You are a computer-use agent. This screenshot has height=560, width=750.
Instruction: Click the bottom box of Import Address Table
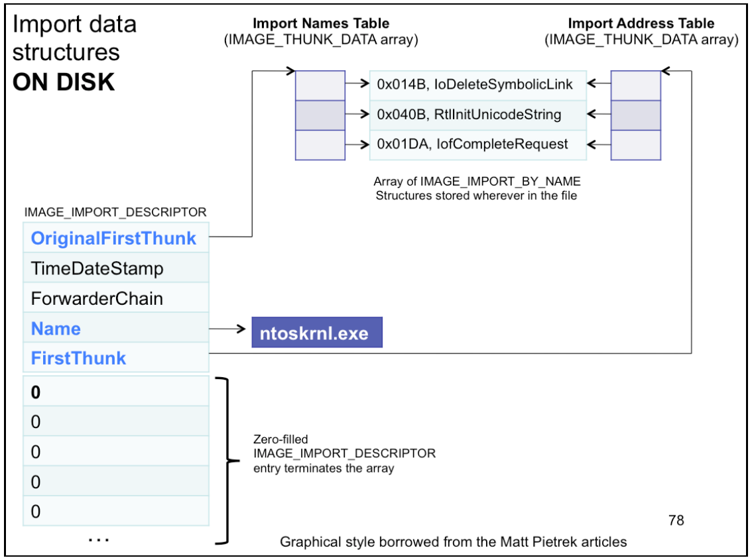(635, 145)
